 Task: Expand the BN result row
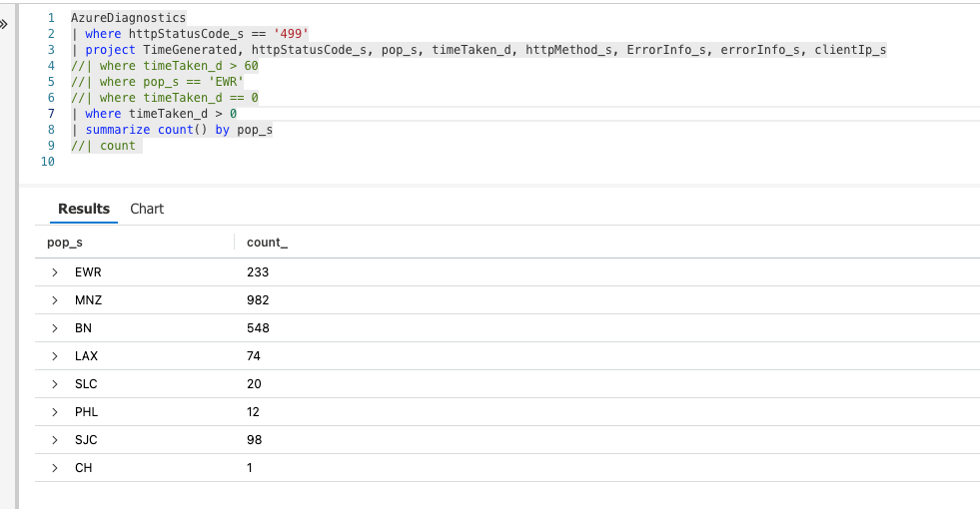pos(55,328)
